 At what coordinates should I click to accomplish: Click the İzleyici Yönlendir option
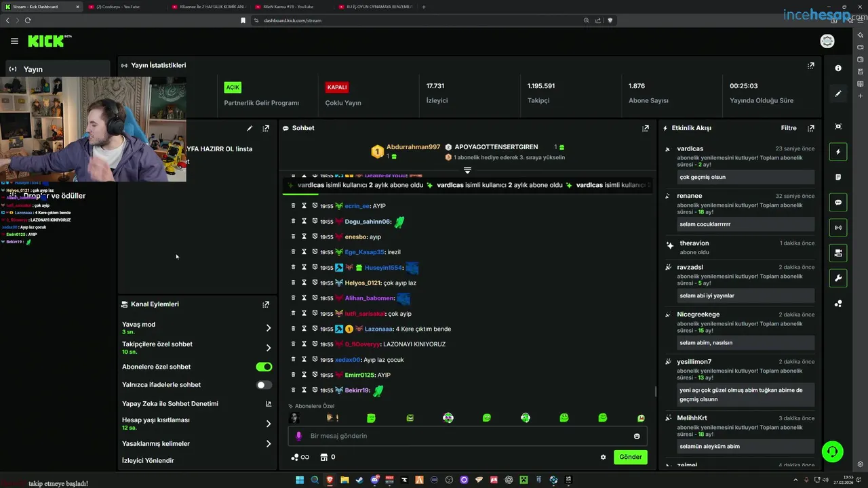148,461
